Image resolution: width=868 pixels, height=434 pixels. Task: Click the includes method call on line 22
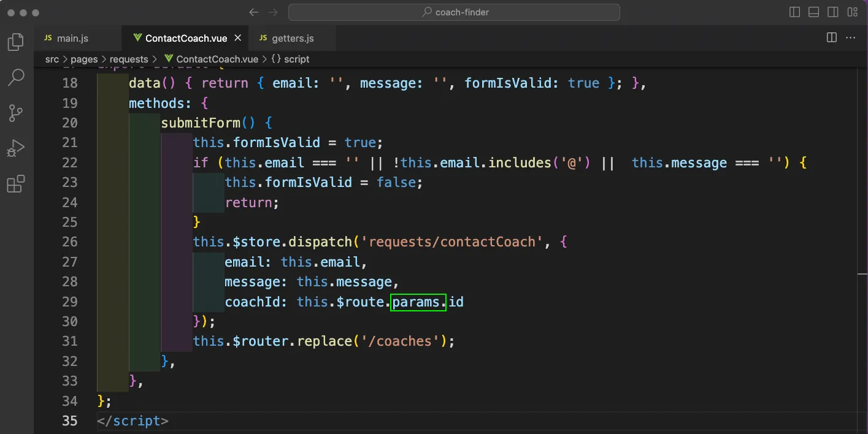(x=520, y=163)
